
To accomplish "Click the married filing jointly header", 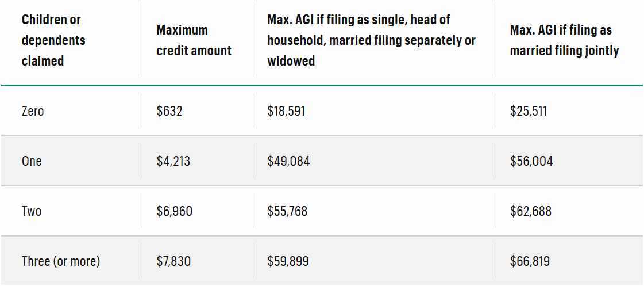I will (564, 40).
